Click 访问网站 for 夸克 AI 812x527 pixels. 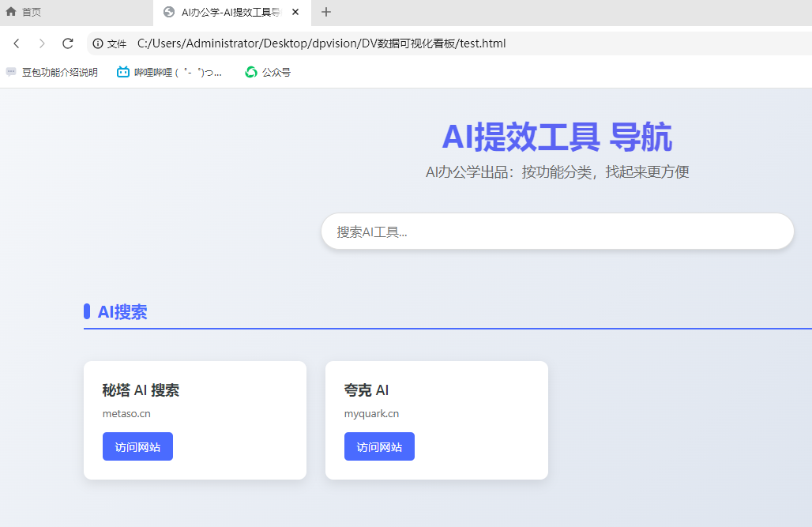point(379,446)
